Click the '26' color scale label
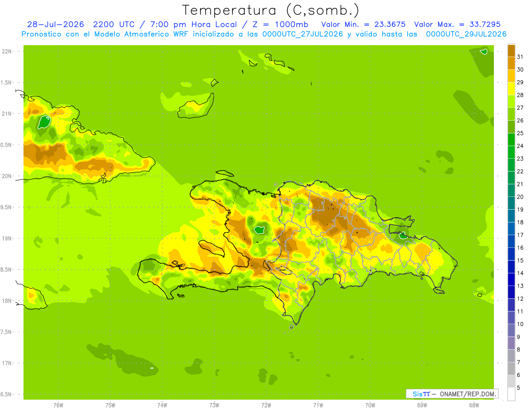Screen dimensions: 532x411 pos(520,121)
